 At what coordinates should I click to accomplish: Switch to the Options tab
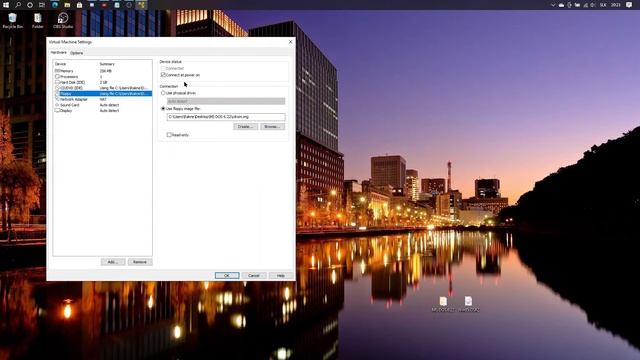coord(76,53)
